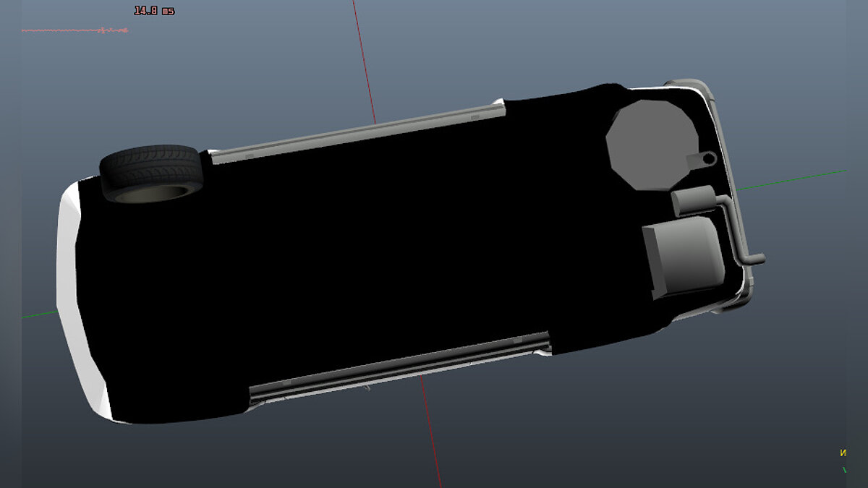The width and height of the screenshot is (868, 488).
Task: Click the green mark below the yellow letter
Action: point(844,470)
